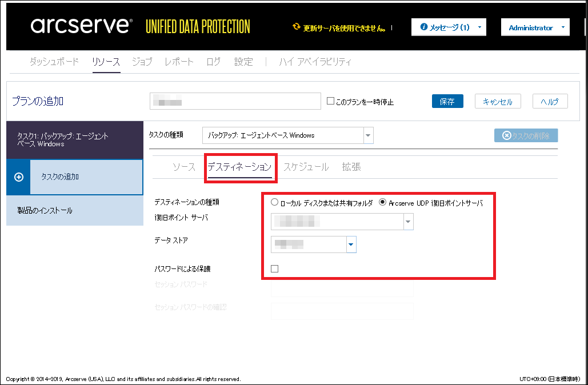
Task: Click the plus icon beside タスクの追加
Action: tap(19, 177)
